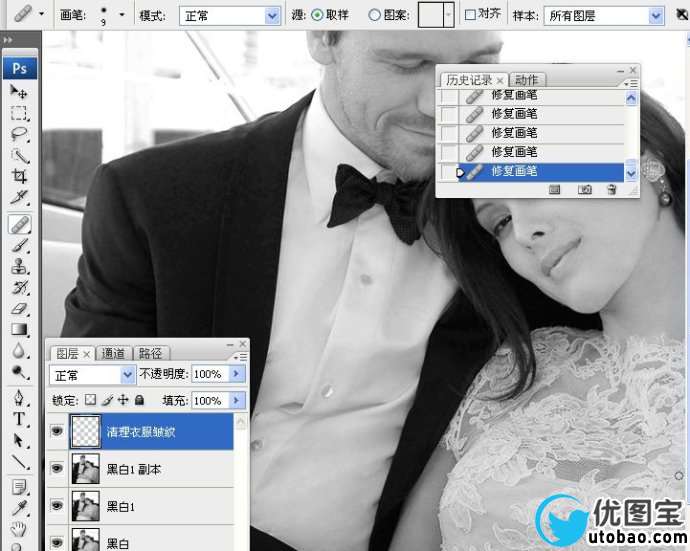Image resolution: width=690 pixels, height=551 pixels.
Task: Select the Eraser tool
Action: pos(18,309)
